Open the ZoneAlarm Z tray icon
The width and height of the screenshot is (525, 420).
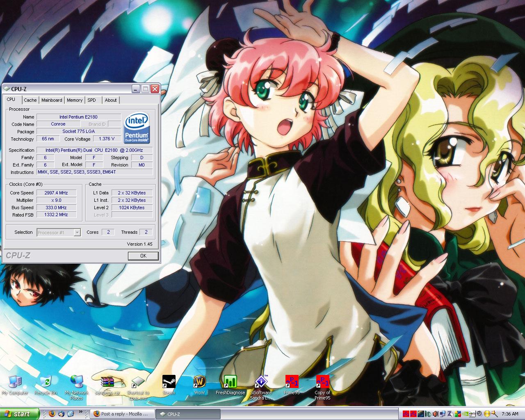pos(450,414)
